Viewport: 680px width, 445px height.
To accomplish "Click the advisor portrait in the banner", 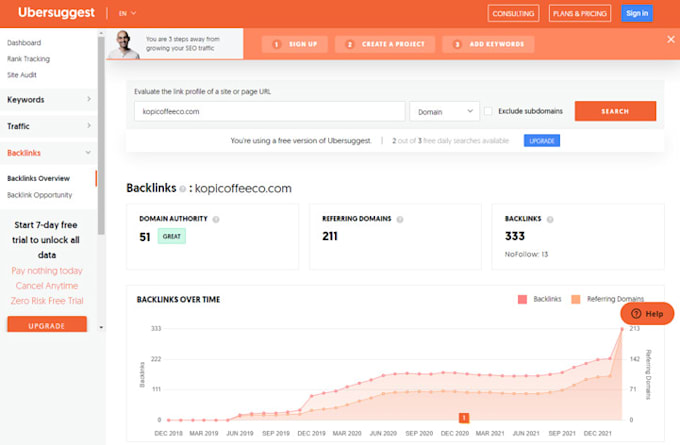I will click(x=124, y=44).
